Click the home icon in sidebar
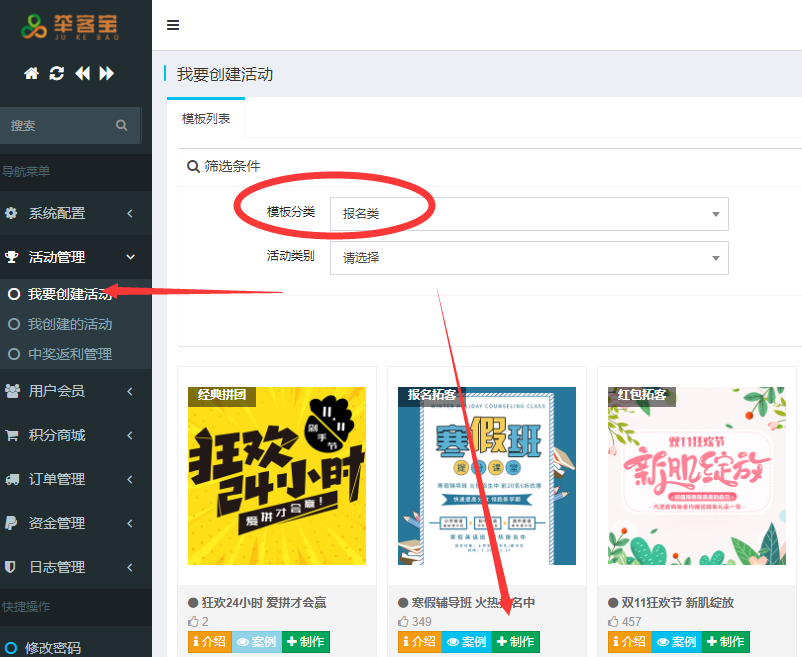The image size is (802, 657). [31, 74]
